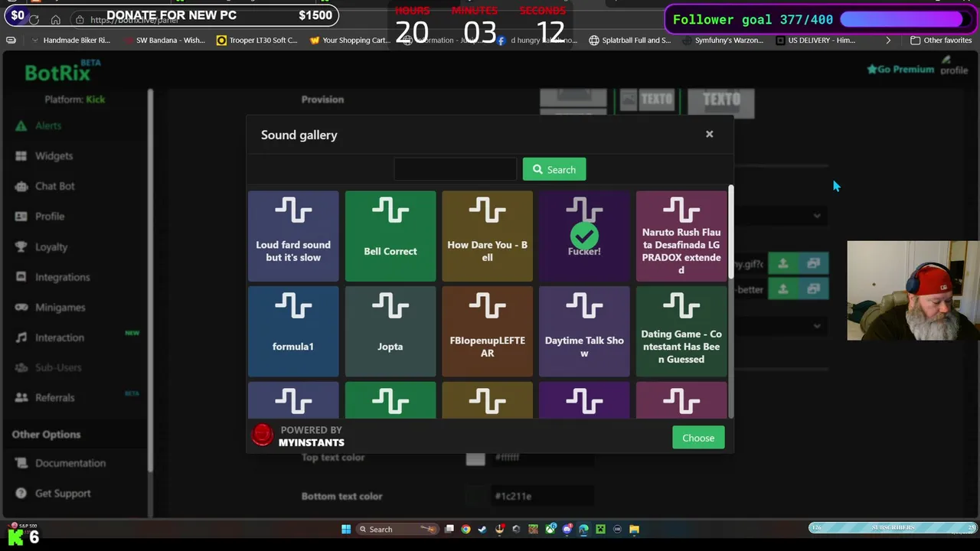
Task: Open the Documentation link in Other Options
Action: point(70,463)
